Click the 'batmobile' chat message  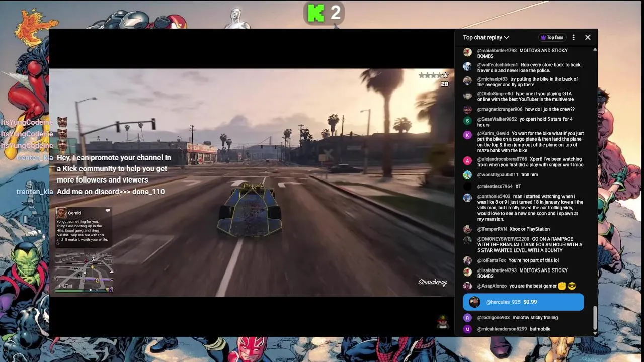[540, 329]
